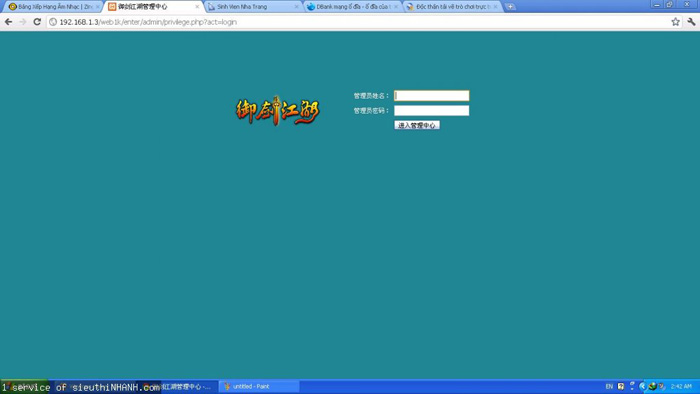The height and width of the screenshot is (394, 700).
Task: Click the EN language indicator in the tray
Action: click(609, 386)
